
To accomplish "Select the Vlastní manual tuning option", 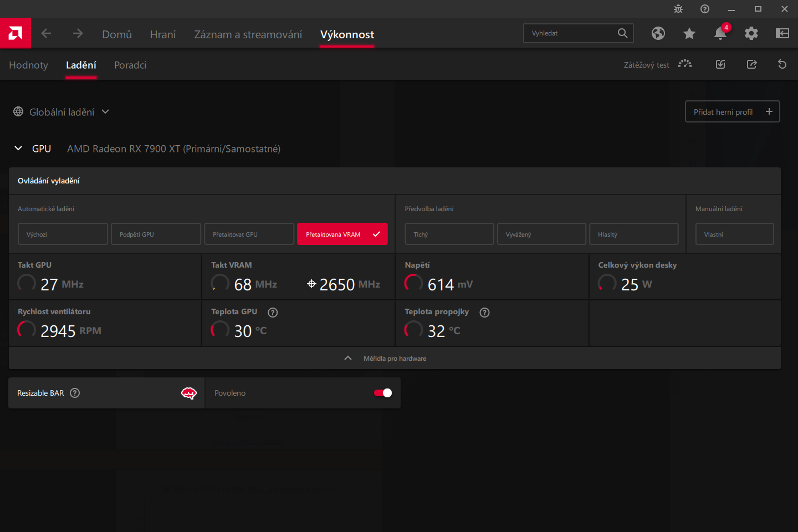I will (x=735, y=234).
